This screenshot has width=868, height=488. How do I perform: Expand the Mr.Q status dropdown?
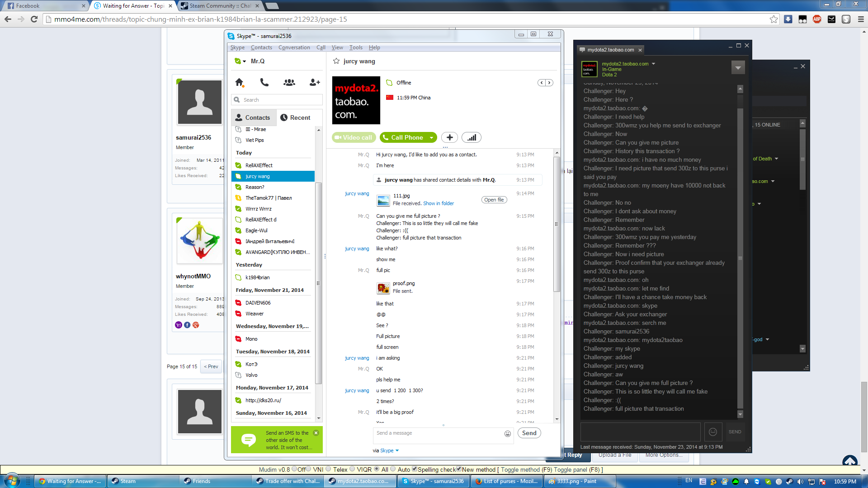[244, 61]
